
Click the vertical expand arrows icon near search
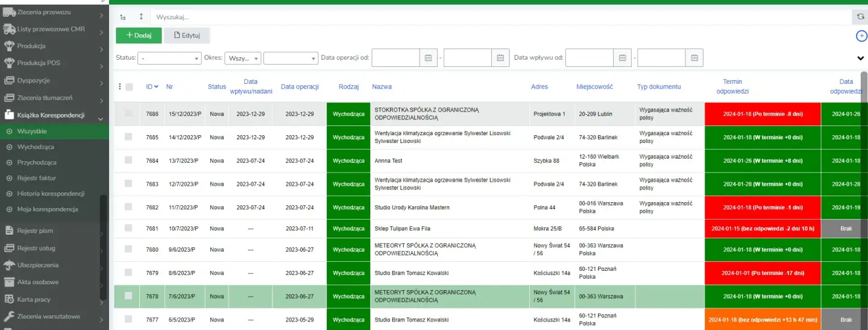click(141, 17)
